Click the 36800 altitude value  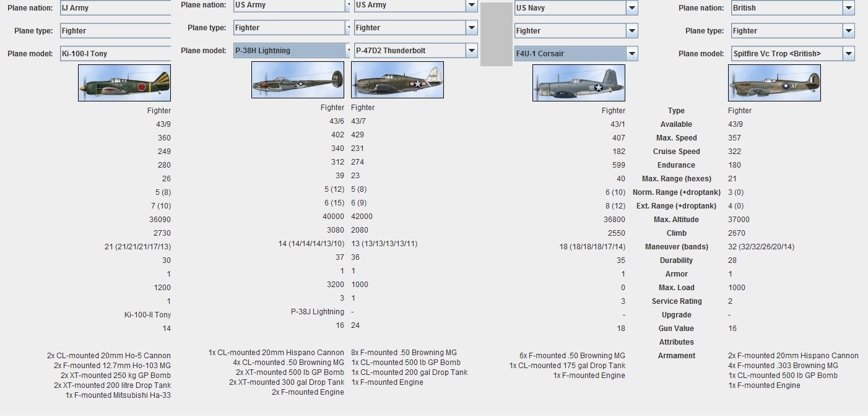point(614,220)
